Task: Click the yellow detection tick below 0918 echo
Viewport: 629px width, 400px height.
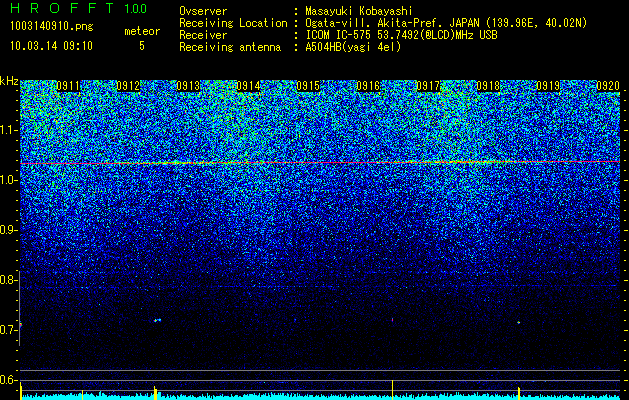Action: click(x=519, y=393)
